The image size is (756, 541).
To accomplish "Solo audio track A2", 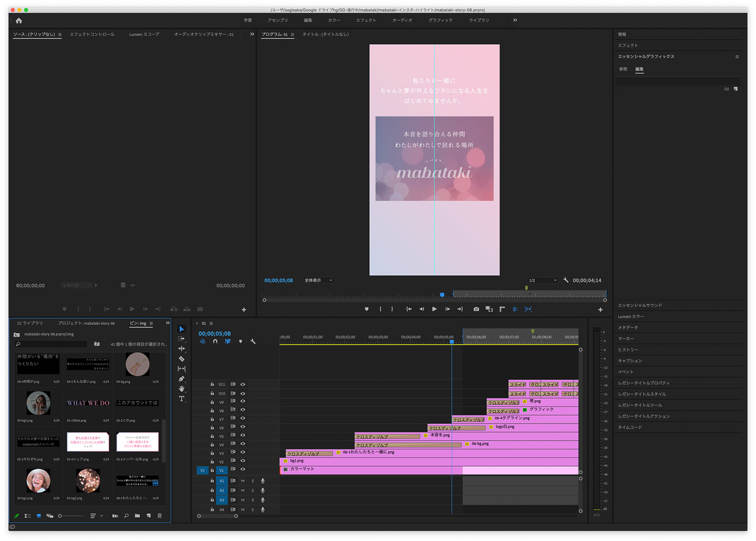I will coord(253,490).
